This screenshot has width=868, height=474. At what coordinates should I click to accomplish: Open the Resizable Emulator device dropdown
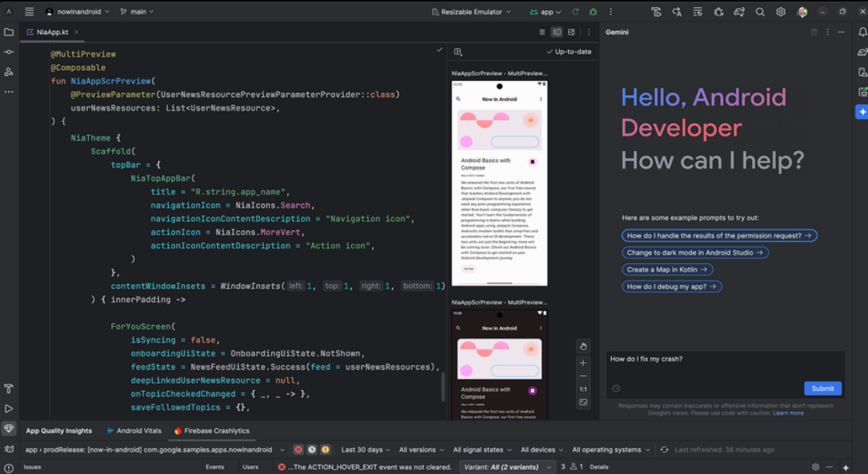click(471, 12)
